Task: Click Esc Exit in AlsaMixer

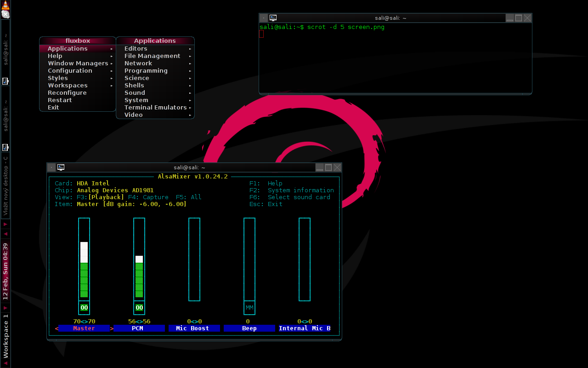Action: point(266,204)
